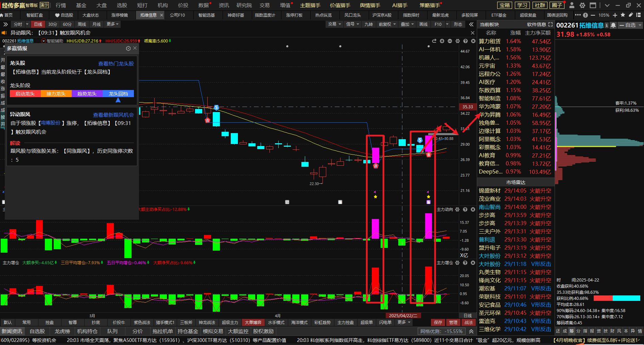Select 周线 chart period

[82, 24]
